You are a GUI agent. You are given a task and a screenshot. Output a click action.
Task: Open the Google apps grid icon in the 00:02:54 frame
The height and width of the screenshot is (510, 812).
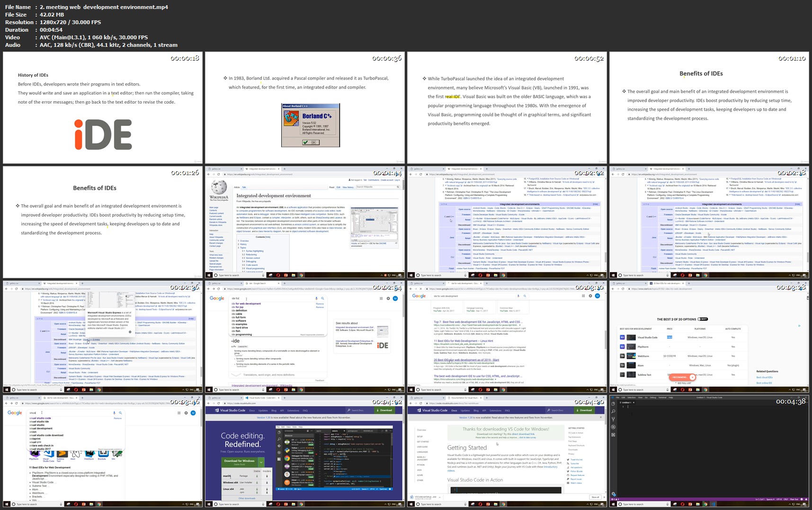tap(381, 298)
